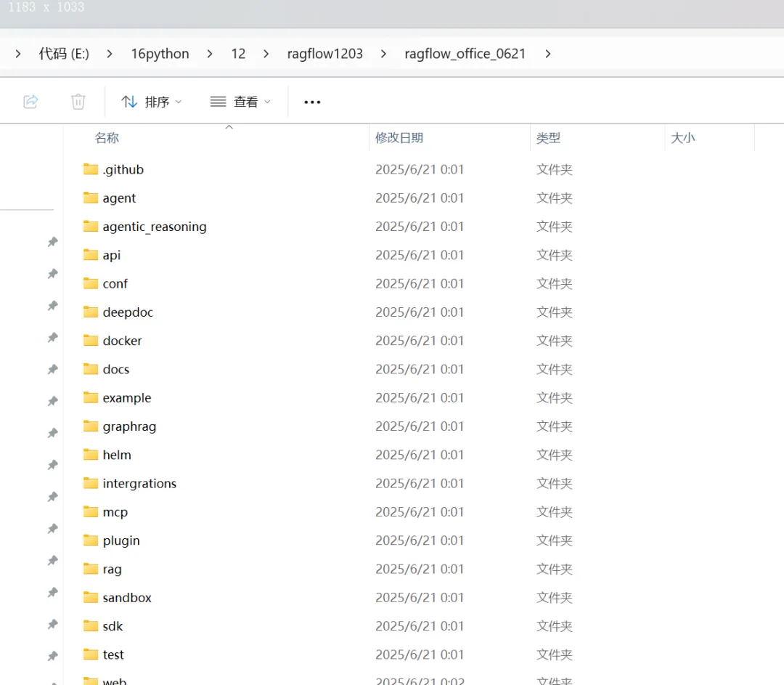
Task: Select the plugin folder icon
Action: 91,540
